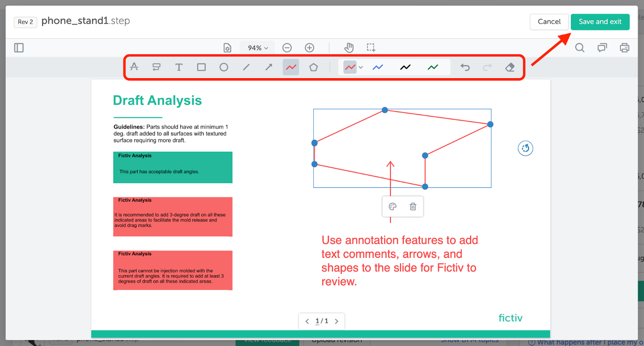This screenshot has width=644, height=346.
Task: Choose the black polyline style preset
Action: click(x=405, y=67)
